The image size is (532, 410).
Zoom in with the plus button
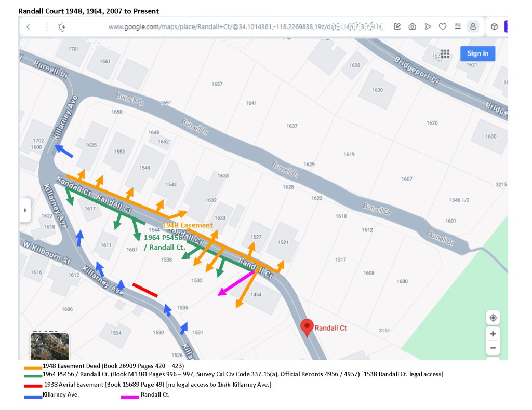(493, 334)
